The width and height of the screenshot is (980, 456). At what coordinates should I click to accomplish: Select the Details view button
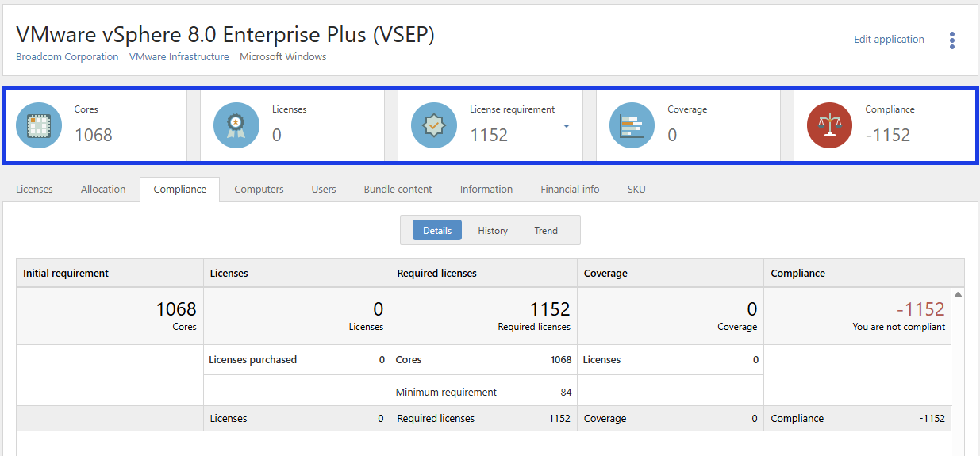click(437, 231)
